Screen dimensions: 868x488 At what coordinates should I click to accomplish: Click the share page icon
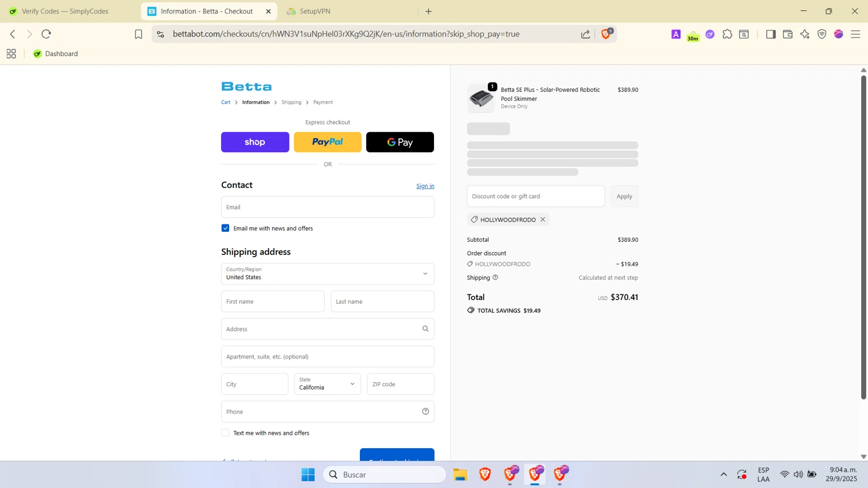point(586,34)
